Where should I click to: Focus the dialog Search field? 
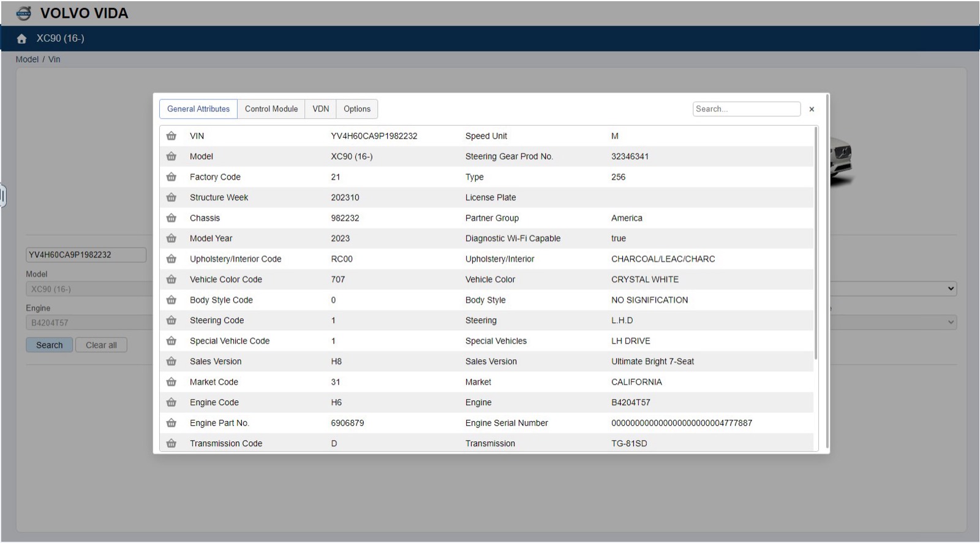(747, 109)
